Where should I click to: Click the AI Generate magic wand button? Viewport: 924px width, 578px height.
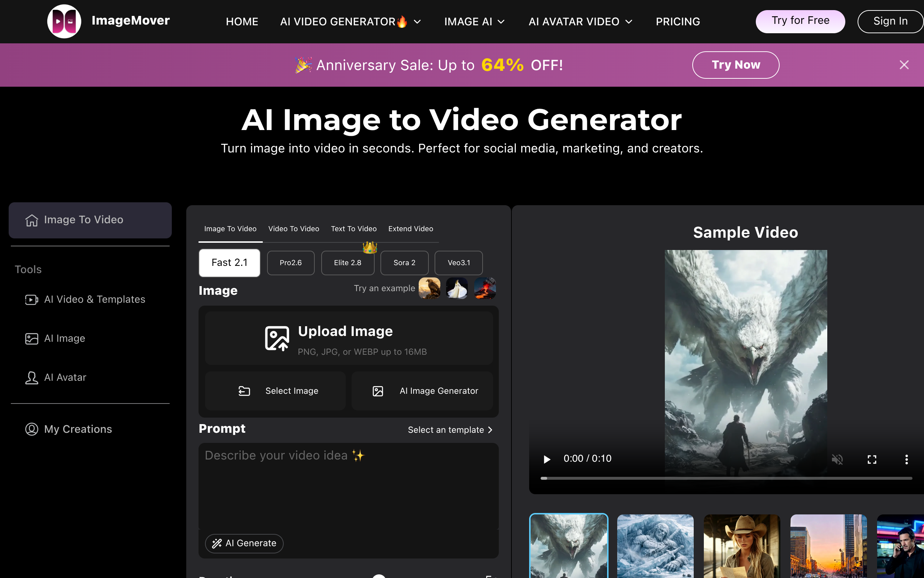click(x=244, y=543)
